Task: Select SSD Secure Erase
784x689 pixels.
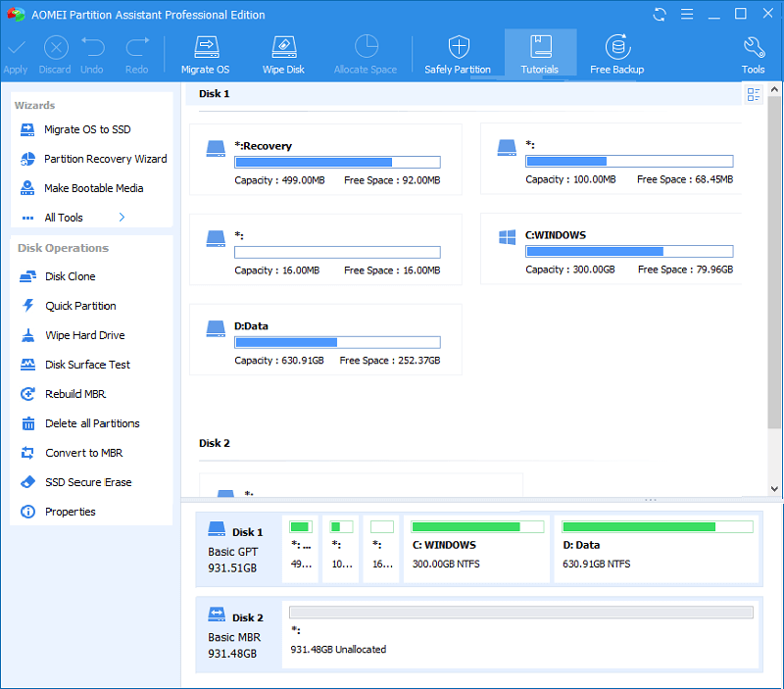Action: click(75, 482)
